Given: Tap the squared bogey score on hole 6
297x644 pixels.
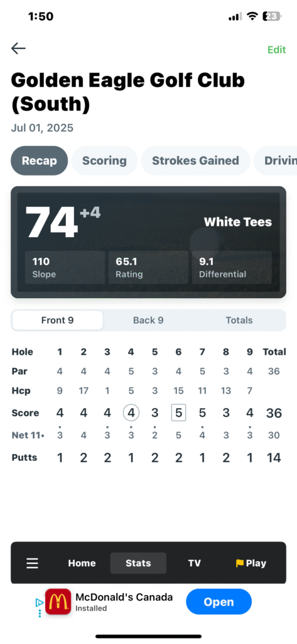Looking at the screenshot, I should pos(178,413).
